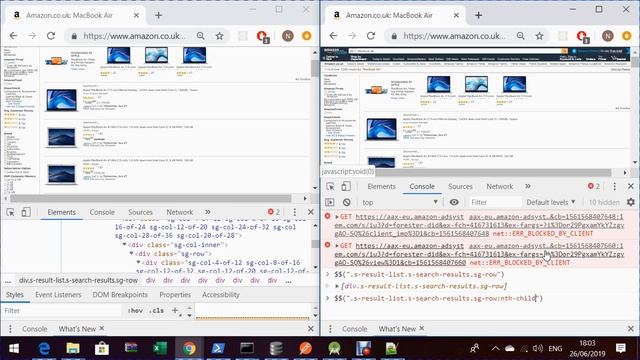Activate inspect element picker in right DevTools
Viewport: 640px width, 360px height.
(330, 187)
